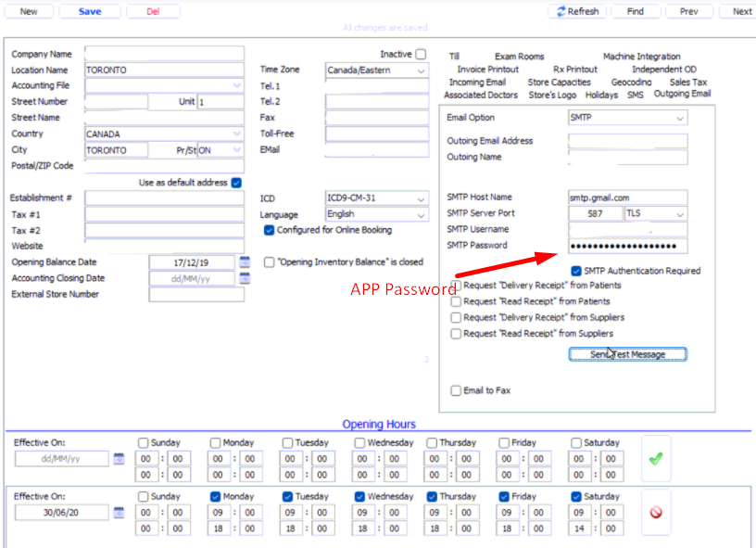
Task: Open calendar beside Effective On 30/06/20
Action: pos(119,513)
